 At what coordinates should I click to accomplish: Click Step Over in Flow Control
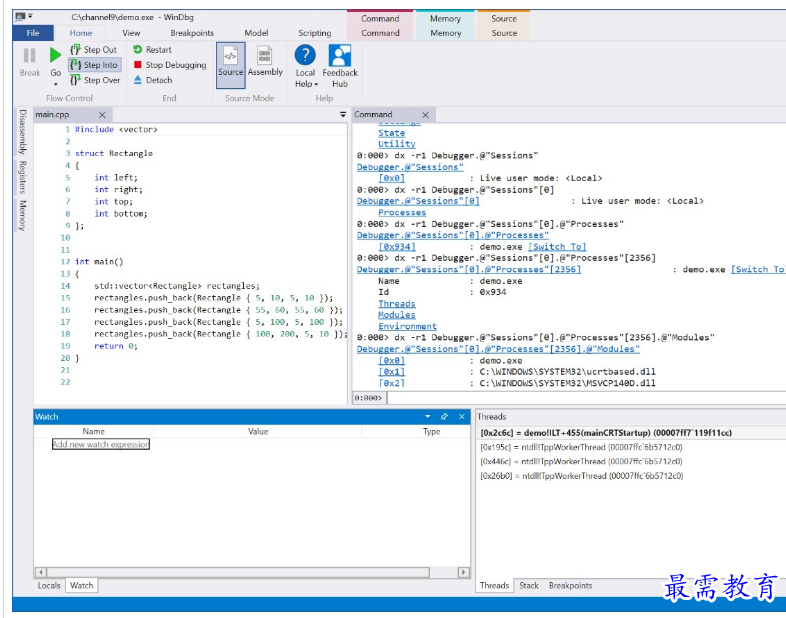click(x=95, y=80)
